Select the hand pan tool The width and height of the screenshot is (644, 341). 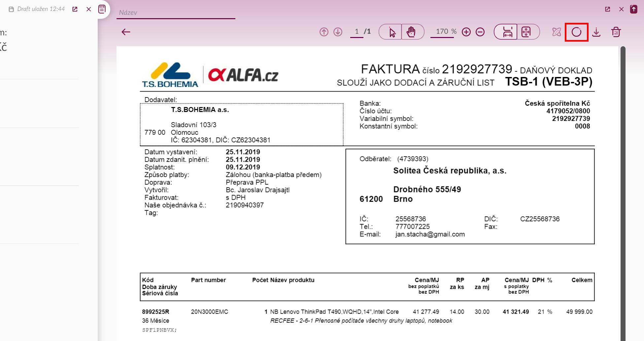coord(412,32)
